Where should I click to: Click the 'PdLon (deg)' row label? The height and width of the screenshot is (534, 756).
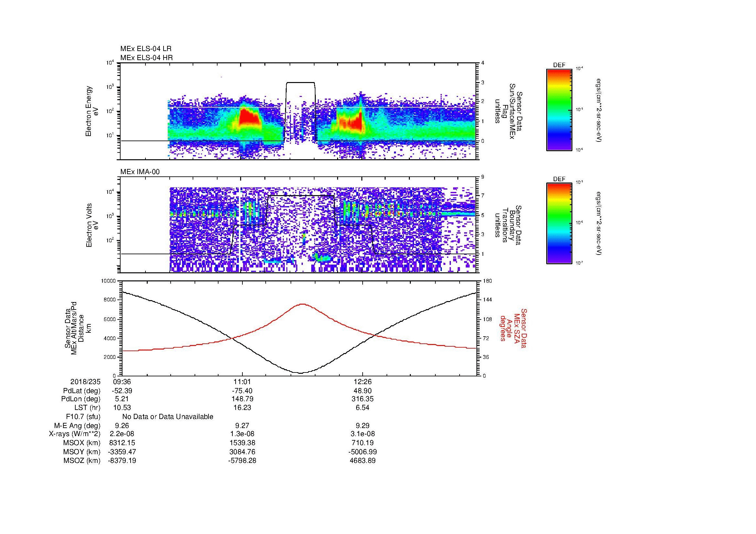point(81,399)
